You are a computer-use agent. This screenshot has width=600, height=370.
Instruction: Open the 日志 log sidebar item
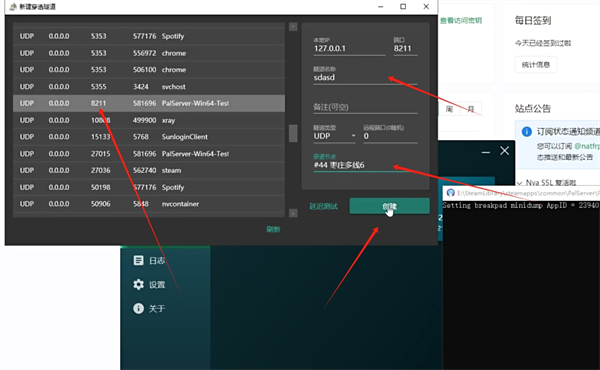coord(149,261)
